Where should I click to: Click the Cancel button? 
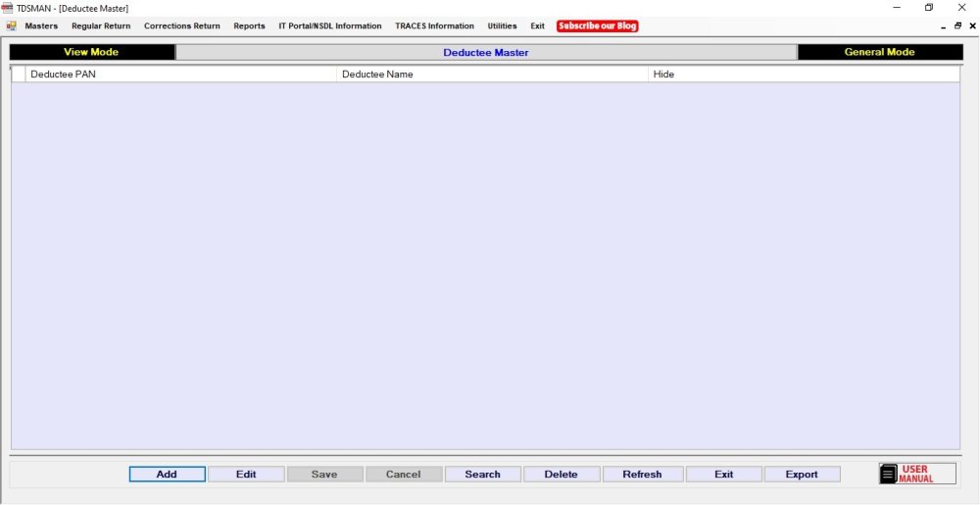click(403, 475)
